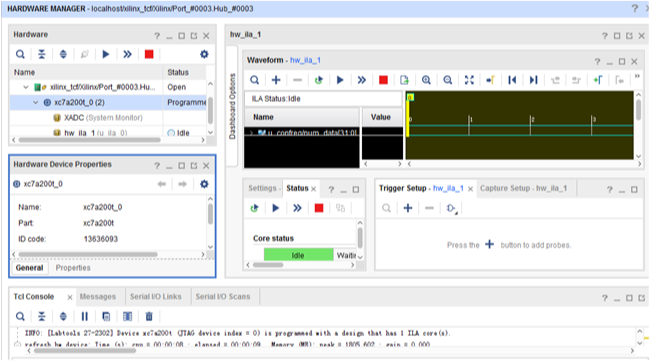Open Hardware Device Properties settings gear
This screenshot has height=362, width=651.
[204, 184]
